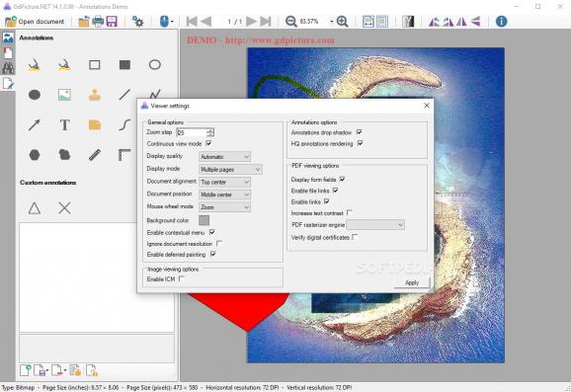Image resolution: width=571 pixels, height=392 pixels.
Task: Toggle Enable contextual menu checkbox
Action: click(212, 232)
